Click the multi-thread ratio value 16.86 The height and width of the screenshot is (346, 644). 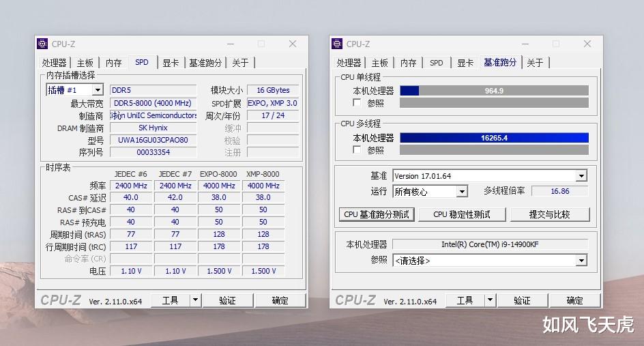point(560,191)
